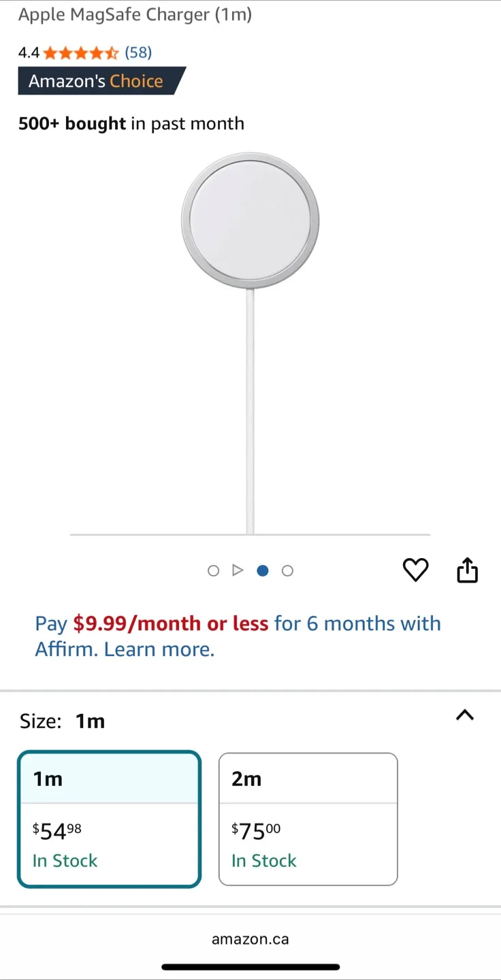This screenshot has height=980, width=501.
Task: Add the charger to the wish list (heart icon)
Action: pos(415,570)
